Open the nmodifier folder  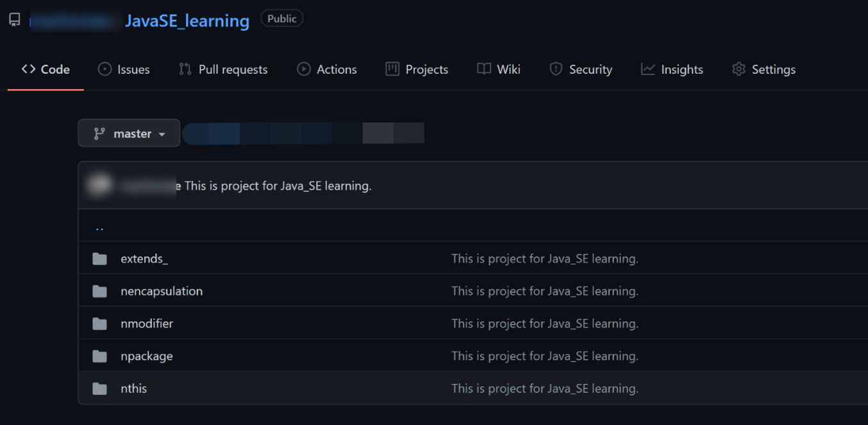(x=147, y=324)
